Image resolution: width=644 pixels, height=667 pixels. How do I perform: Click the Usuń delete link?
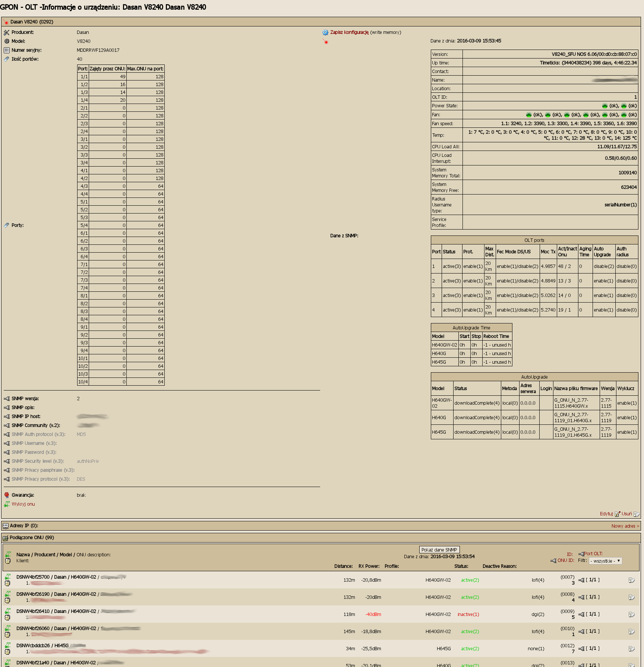coord(627,514)
